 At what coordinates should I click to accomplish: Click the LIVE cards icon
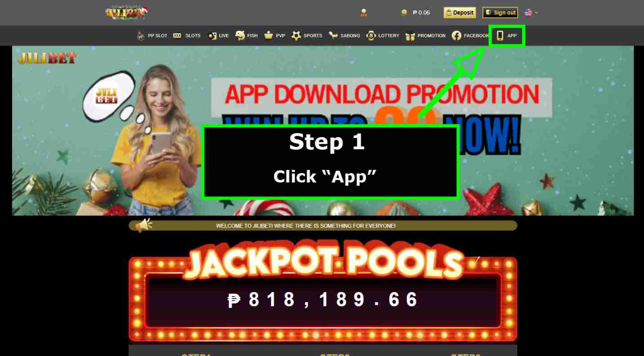(x=212, y=36)
